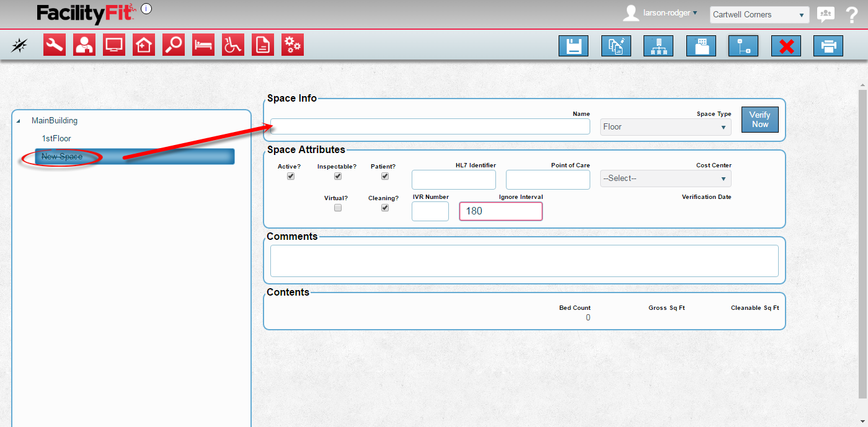
Task: Click the building hierarchy icon
Action: click(658, 46)
